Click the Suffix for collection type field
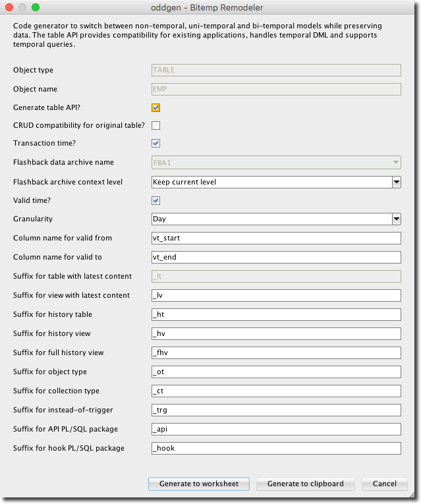Screen dimensions: 421x504 (x=276, y=391)
